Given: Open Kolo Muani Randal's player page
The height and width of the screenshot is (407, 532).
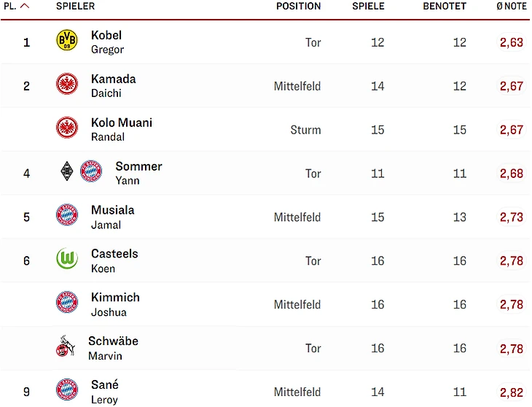Looking at the screenshot, I should tap(121, 129).
